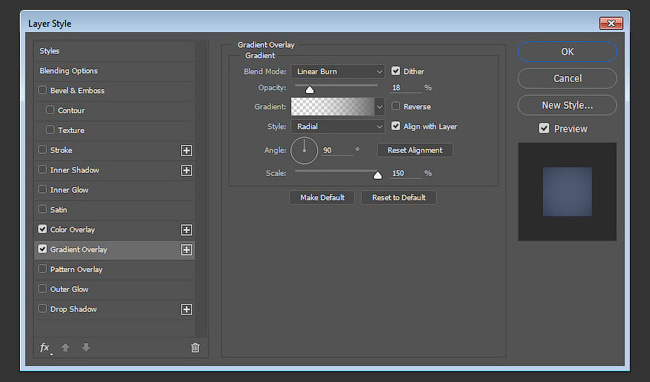The height and width of the screenshot is (382, 650).
Task: Enable the Stroke checkbox
Action: (x=42, y=150)
